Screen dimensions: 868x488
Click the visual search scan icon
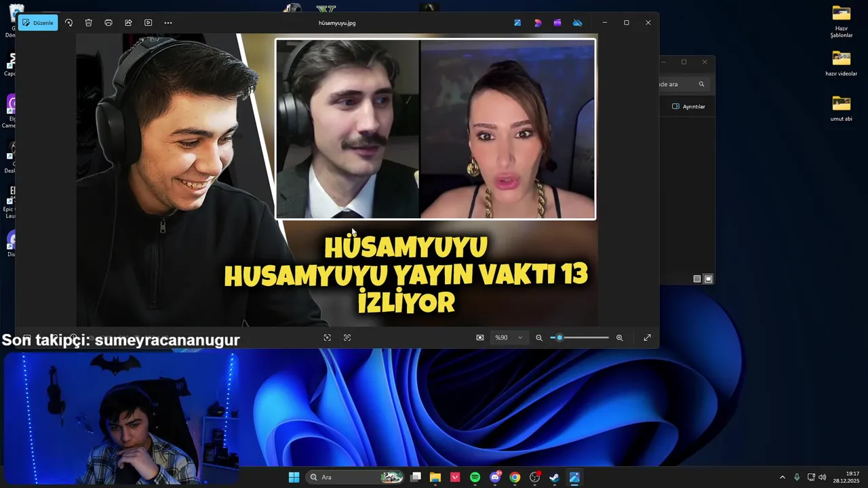328,338
